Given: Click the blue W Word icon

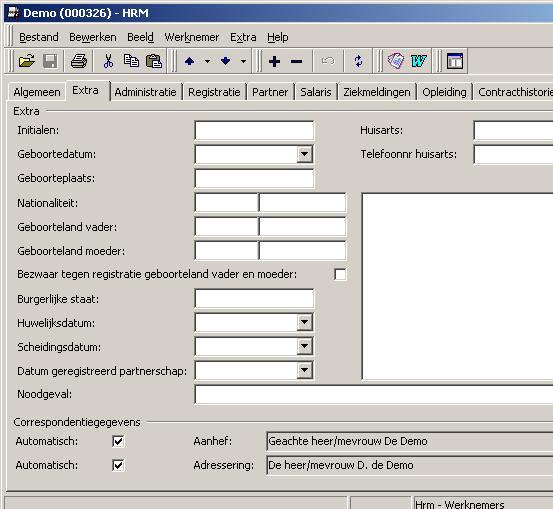Looking at the screenshot, I should (x=419, y=61).
